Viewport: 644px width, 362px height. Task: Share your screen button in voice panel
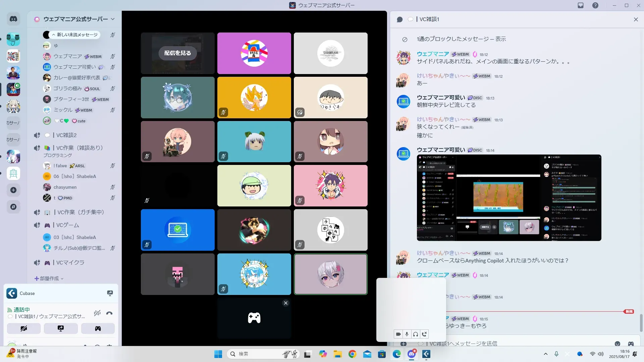(61, 328)
